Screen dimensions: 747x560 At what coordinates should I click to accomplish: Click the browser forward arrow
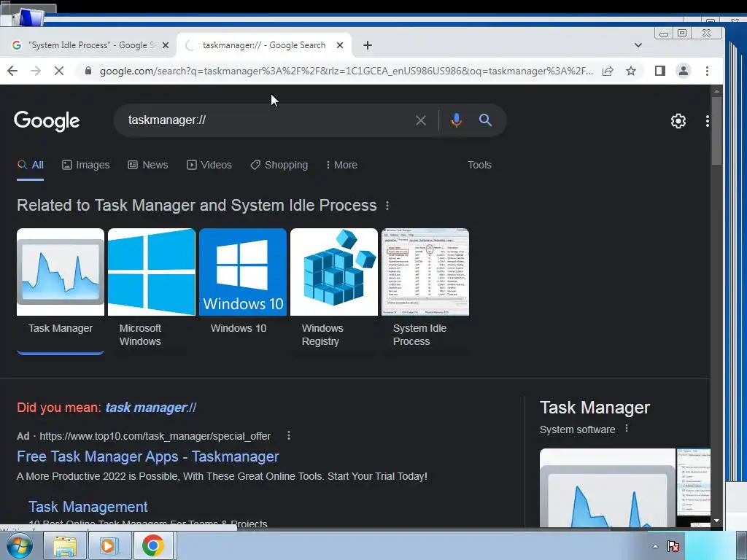point(36,71)
